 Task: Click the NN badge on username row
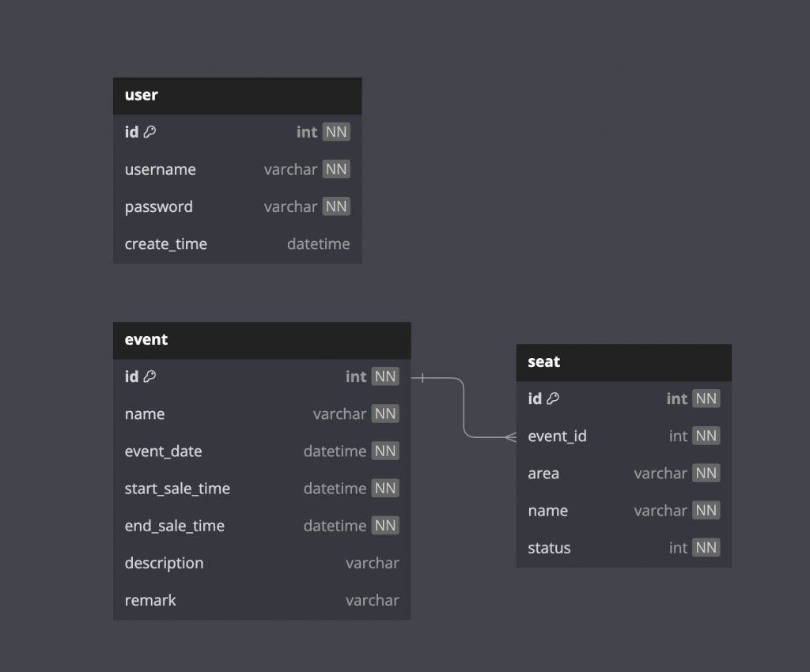click(336, 169)
